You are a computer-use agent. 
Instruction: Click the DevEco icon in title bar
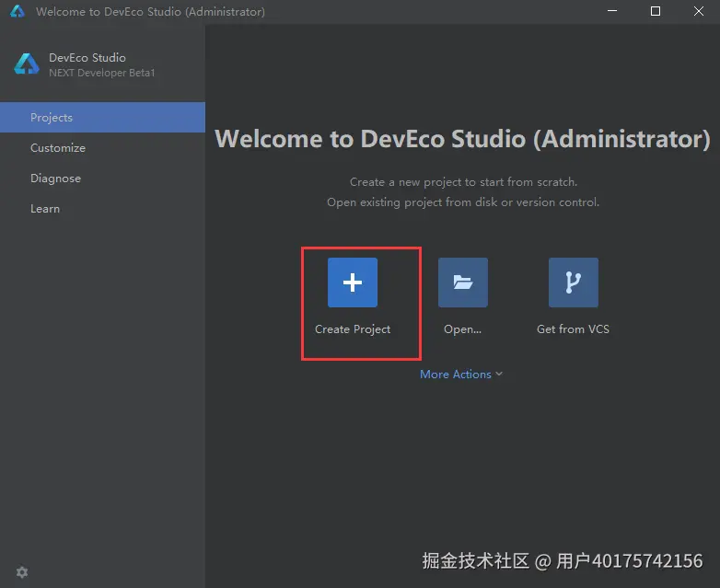point(17,11)
